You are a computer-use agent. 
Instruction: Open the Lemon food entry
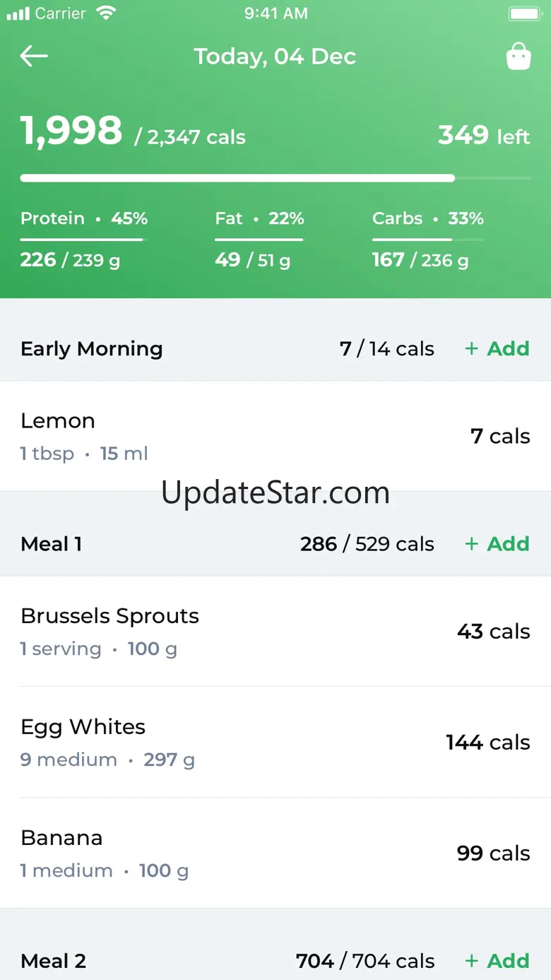click(x=275, y=436)
